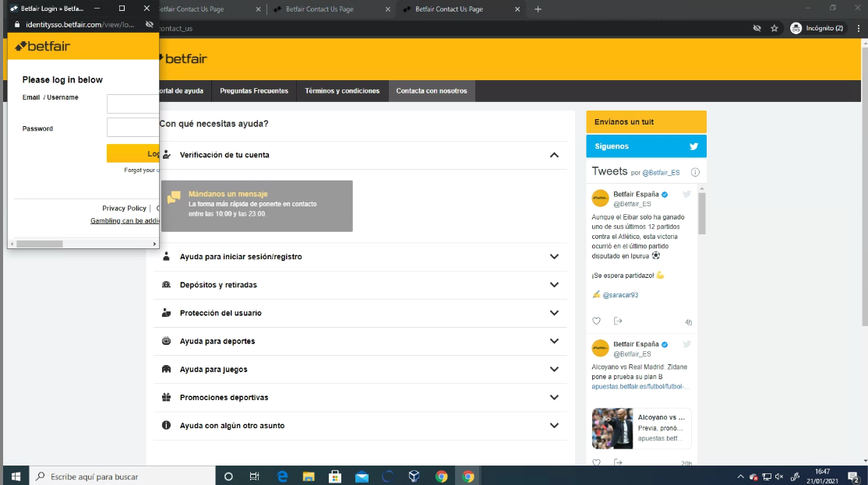
Task: Click the main page vertical scrollbar
Action: click(865, 186)
